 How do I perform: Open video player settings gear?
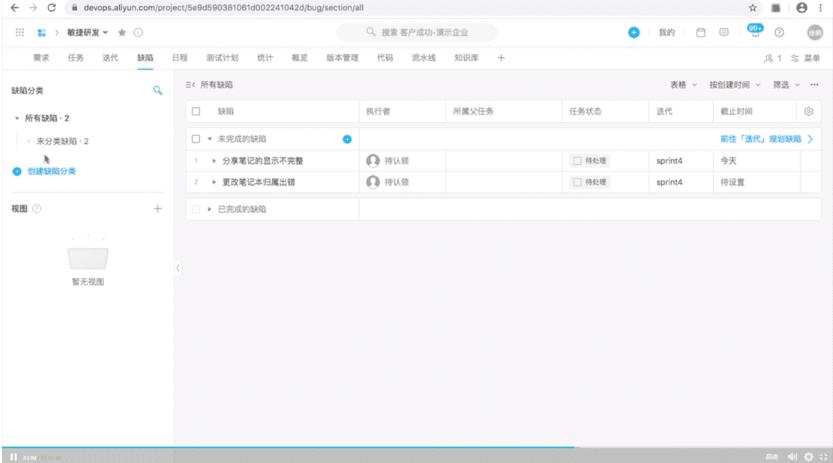[x=808, y=457]
